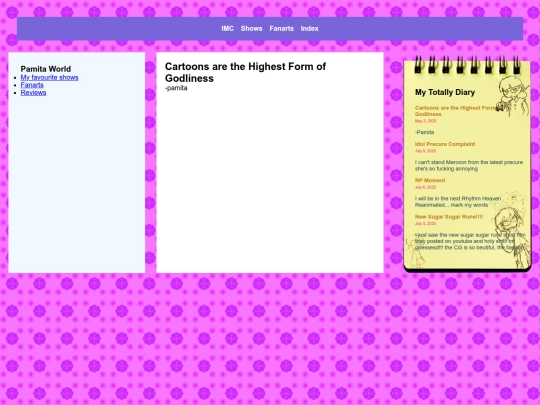Click the Rhythm Heaven Reanimated diary text
The width and height of the screenshot is (540, 405).
(458, 201)
